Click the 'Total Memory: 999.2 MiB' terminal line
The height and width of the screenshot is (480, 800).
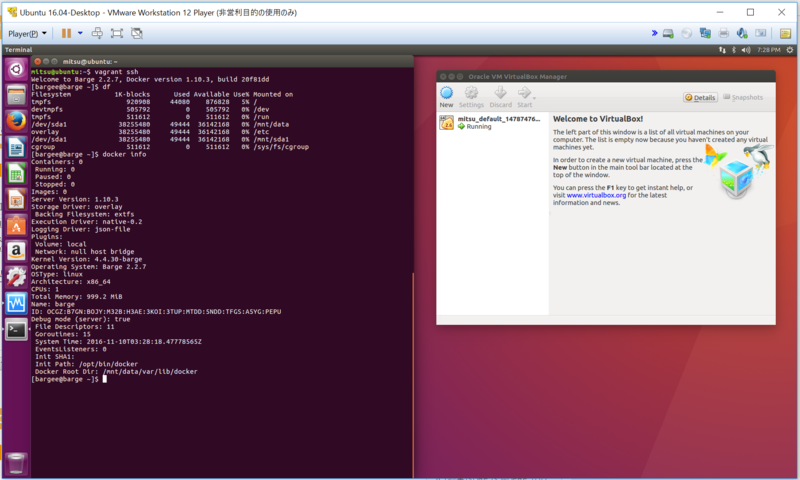pyautogui.click(x=77, y=296)
